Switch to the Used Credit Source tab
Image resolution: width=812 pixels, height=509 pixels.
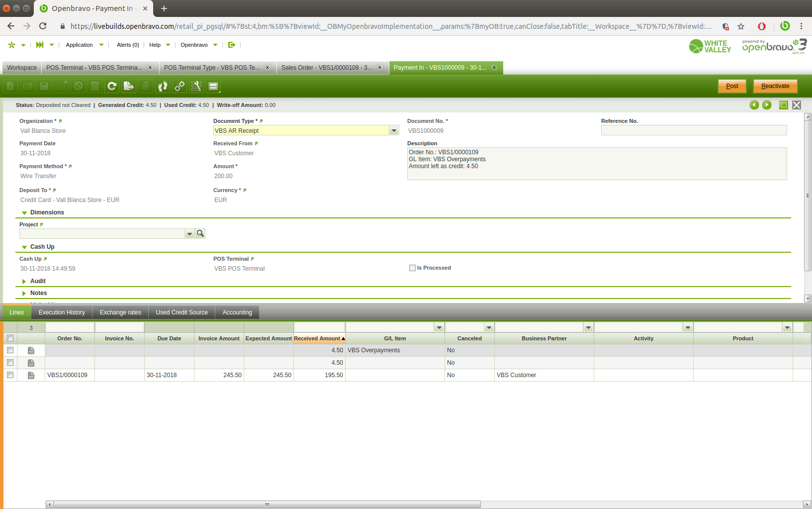click(x=181, y=312)
